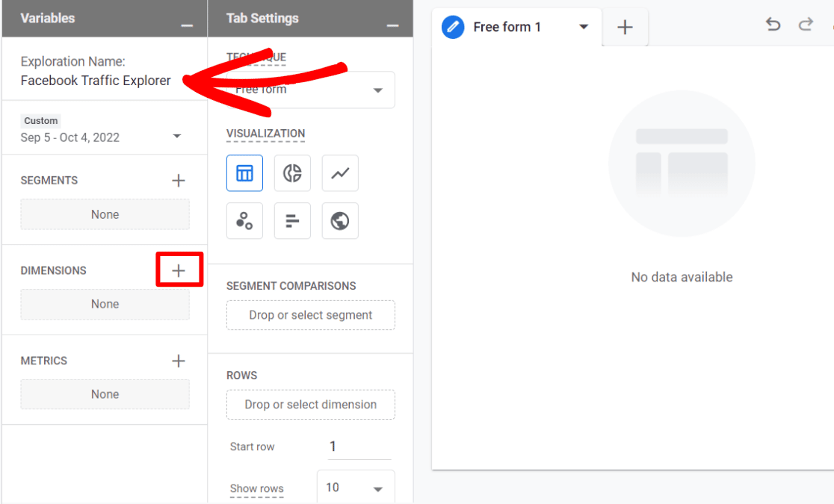The width and height of the screenshot is (834, 504).
Task: Switch to the line chart visualization
Action: point(340,172)
